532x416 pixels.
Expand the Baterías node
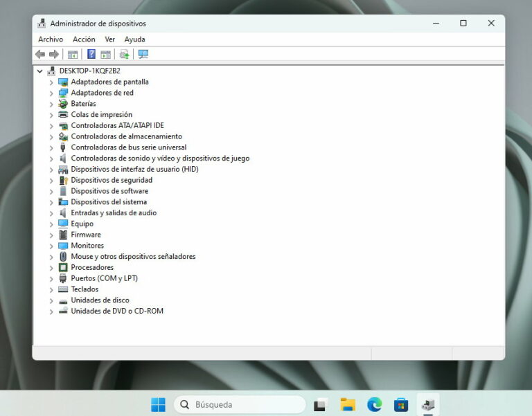pyautogui.click(x=51, y=104)
